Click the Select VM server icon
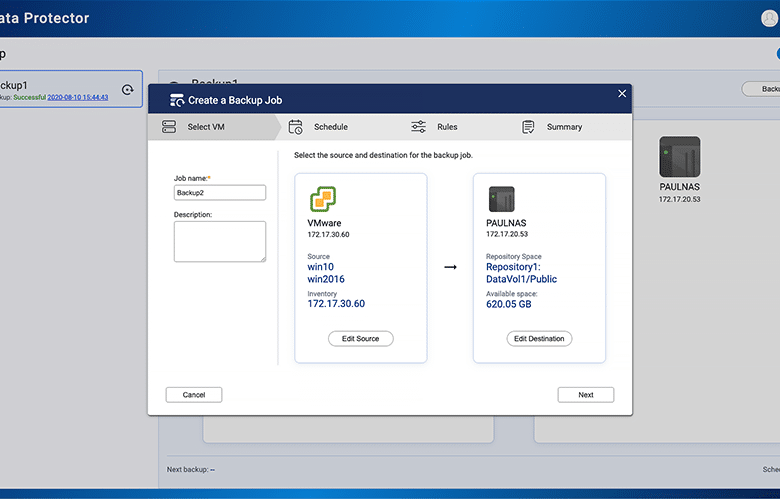Screen dimensions: 780x499 point(169,126)
